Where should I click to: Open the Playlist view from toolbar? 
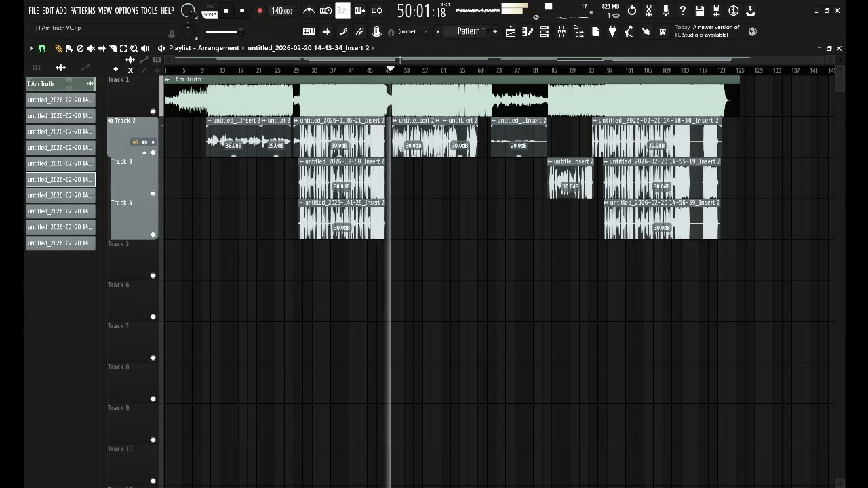click(511, 32)
